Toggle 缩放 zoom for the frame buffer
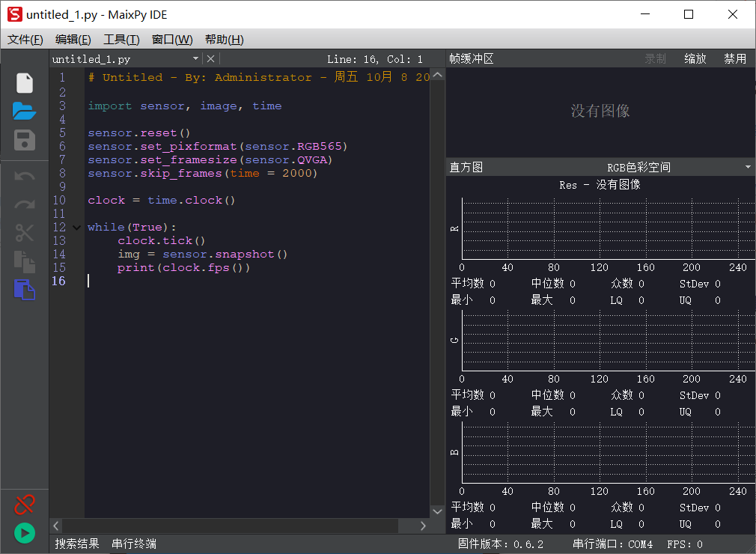This screenshot has width=756, height=554. click(695, 58)
